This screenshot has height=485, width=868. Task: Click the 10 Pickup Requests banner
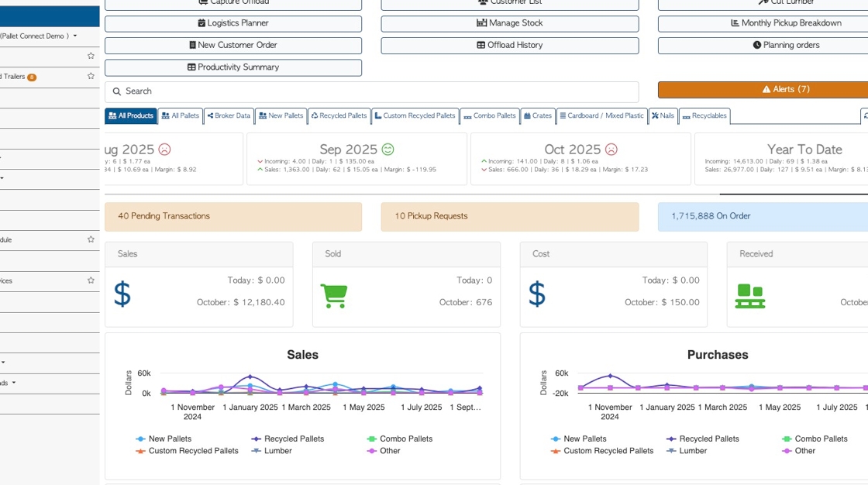[510, 216]
